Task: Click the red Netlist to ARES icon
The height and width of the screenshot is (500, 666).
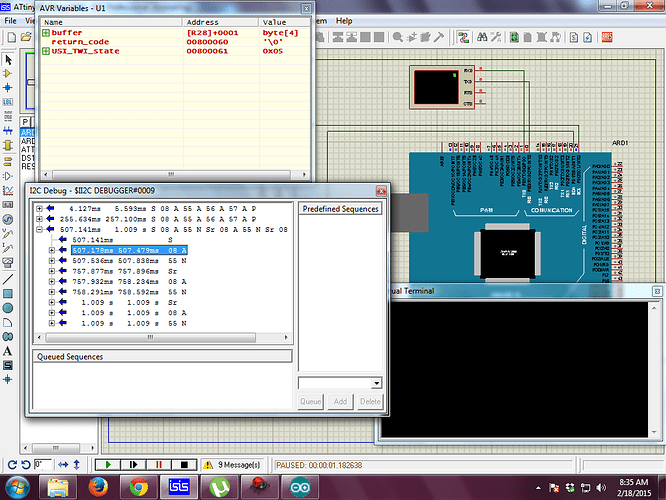Action: tap(607, 37)
